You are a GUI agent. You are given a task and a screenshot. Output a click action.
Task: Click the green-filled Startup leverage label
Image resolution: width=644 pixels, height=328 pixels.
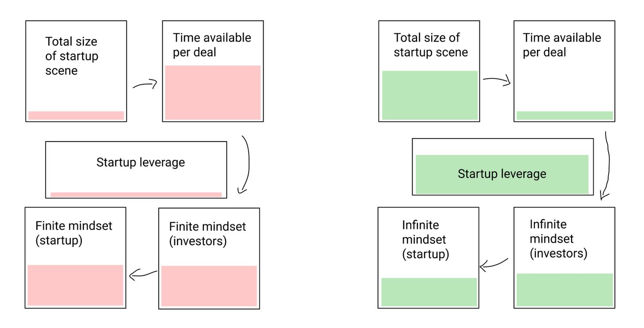(502, 174)
